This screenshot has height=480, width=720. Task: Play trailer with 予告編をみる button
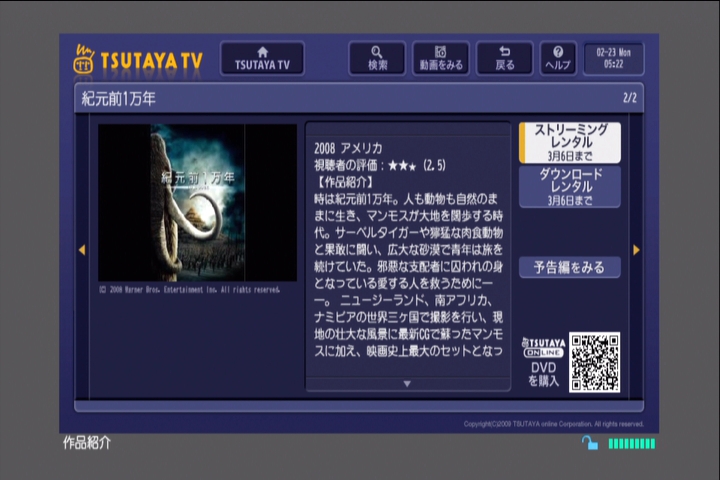coord(570,267)
